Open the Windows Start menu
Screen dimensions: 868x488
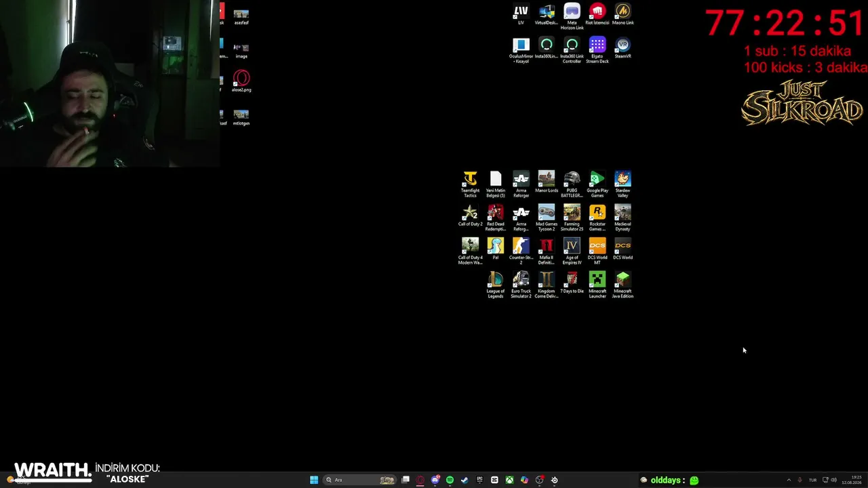314,480
